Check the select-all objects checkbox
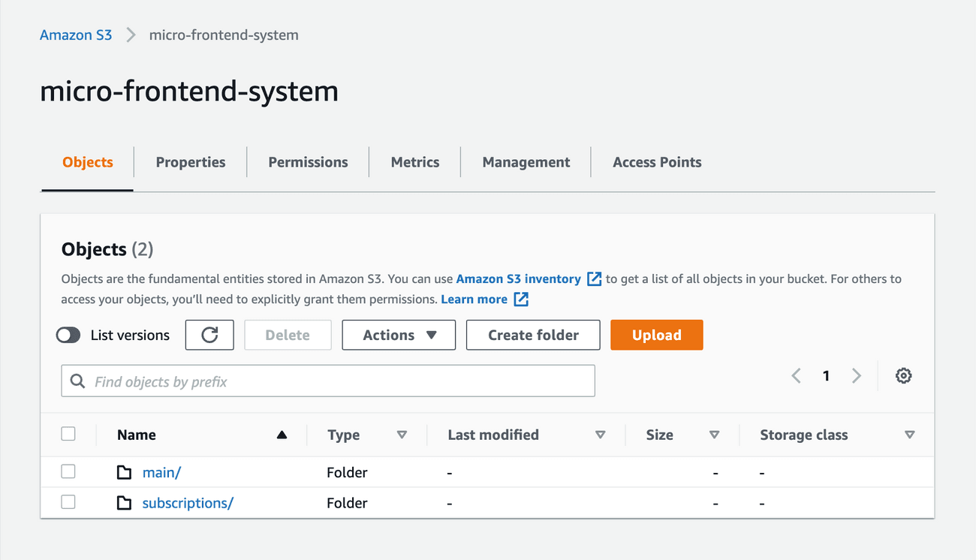 tap(68, 433)
